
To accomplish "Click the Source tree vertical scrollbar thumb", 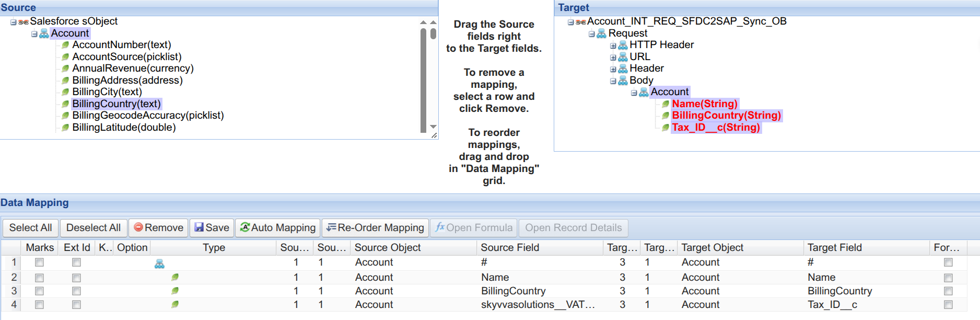I will (x=423, y=80).
